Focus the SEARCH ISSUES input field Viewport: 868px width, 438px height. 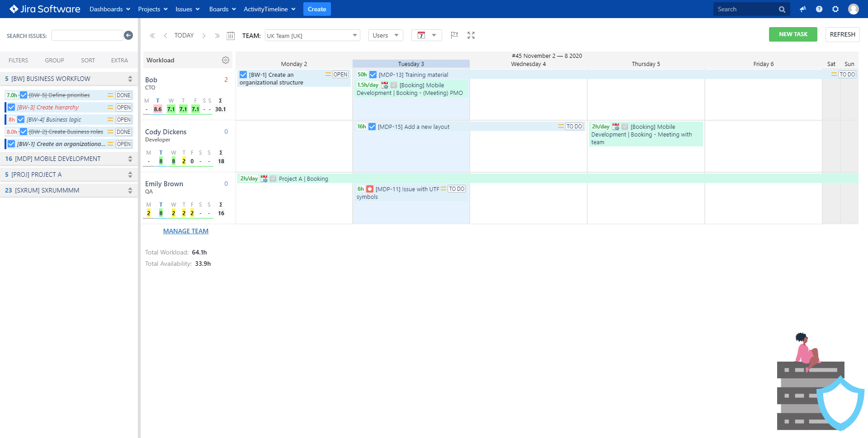(x=87, y=35)
